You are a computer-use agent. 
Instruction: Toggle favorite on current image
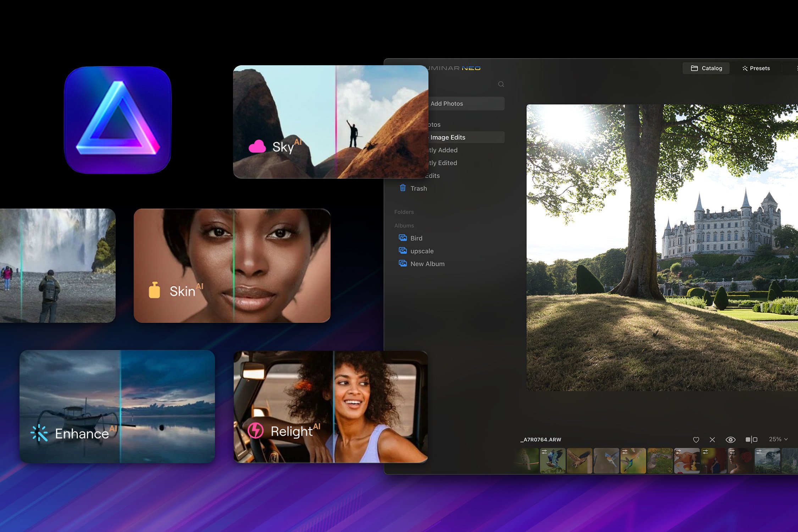click(x=696, y=439)
